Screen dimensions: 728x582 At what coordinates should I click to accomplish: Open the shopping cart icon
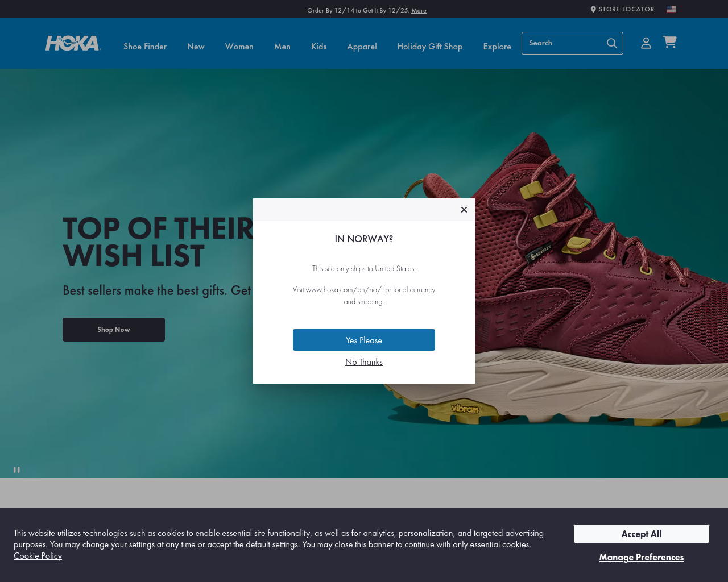click(669, 42)
